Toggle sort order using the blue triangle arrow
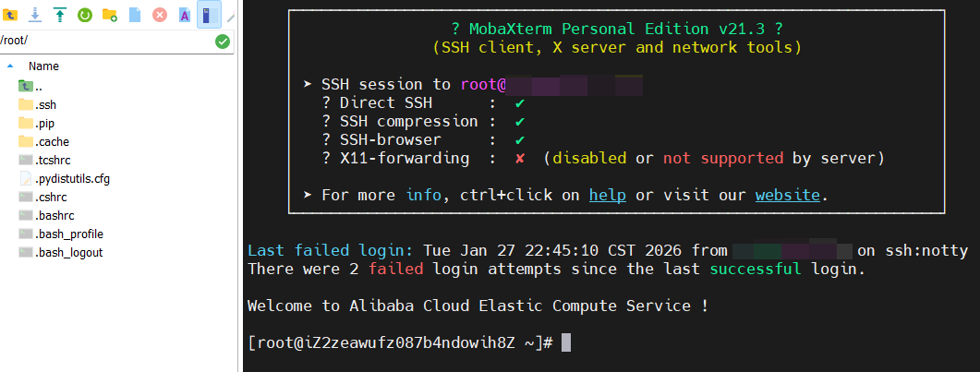 [x=10, y=66]
